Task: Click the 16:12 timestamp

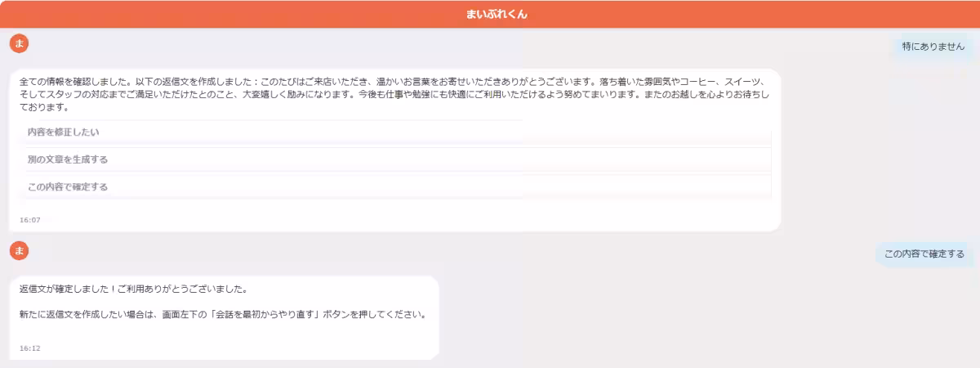Action: click(30, 348)
